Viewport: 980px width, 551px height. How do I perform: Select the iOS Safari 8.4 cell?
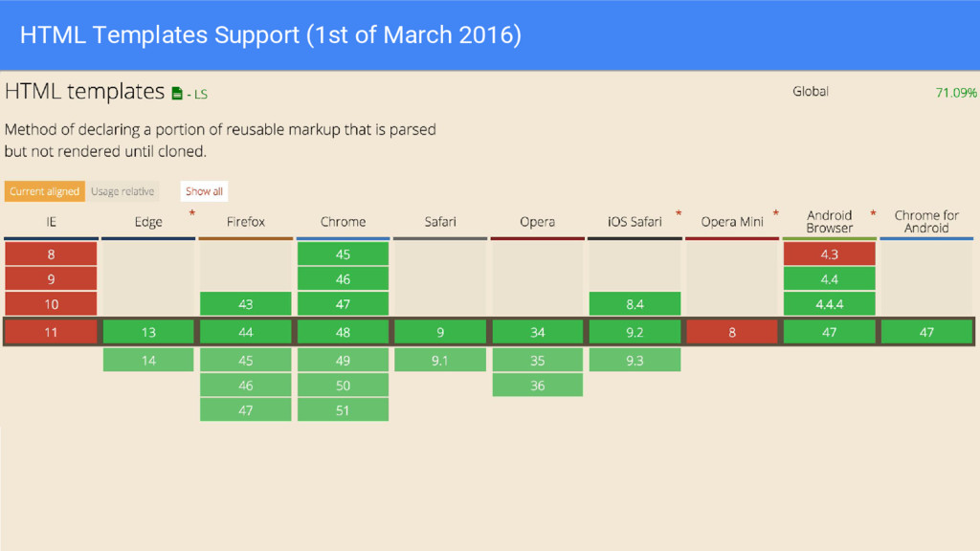pyautogui.click(x=635, y=303)
